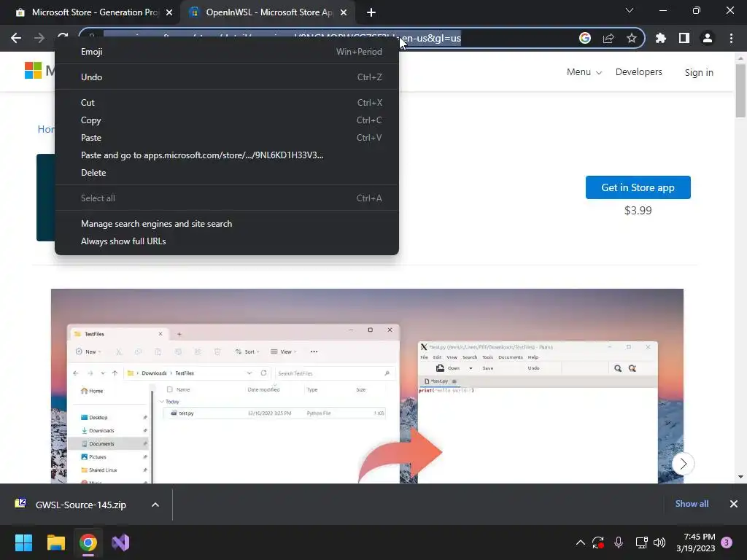Expand the Menu dropdown
The height and width of the screenshot is (560, 747).
[x=584, y=72]
